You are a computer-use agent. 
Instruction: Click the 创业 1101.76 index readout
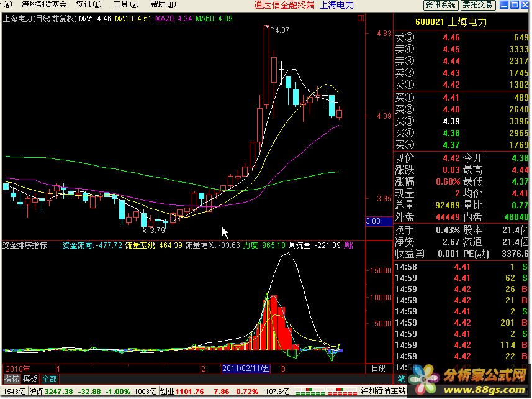point(181,392)
